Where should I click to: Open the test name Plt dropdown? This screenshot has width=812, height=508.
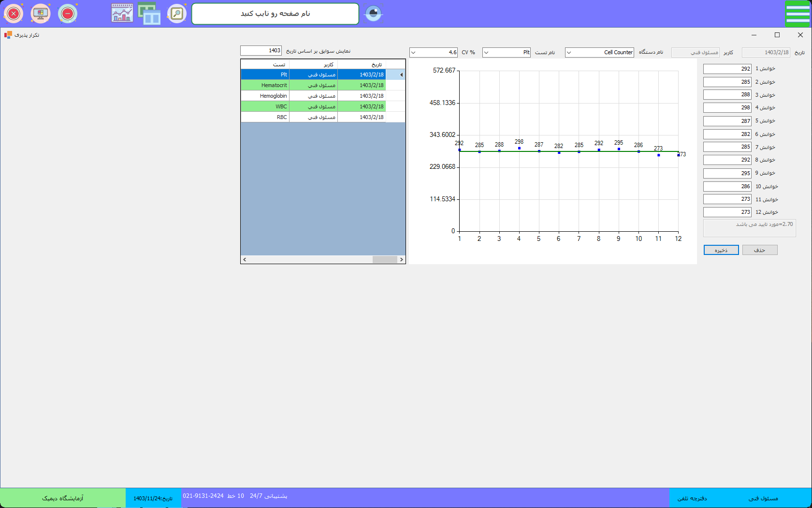[x=486, y=53]
